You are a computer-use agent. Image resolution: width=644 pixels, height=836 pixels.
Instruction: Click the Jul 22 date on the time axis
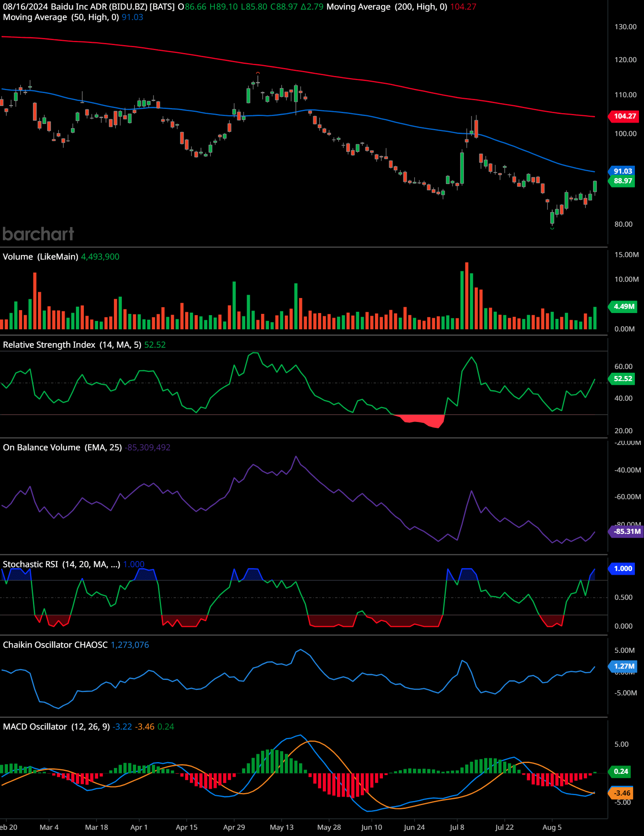(504, 827)
